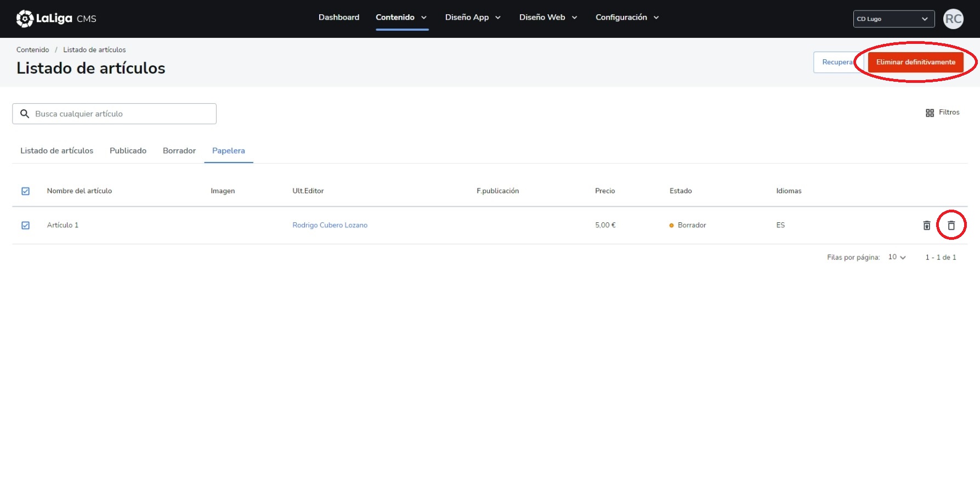Viewport: 980px width, 495px height.
Task: Sort by Nombre del artículo column
Action: coord(80,191)
